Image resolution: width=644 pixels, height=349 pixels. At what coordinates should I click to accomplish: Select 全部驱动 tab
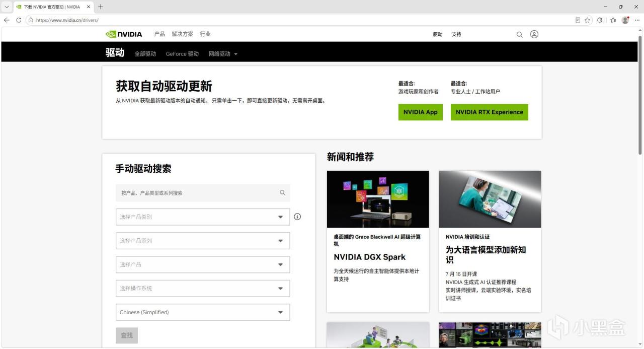pos(145,54)
